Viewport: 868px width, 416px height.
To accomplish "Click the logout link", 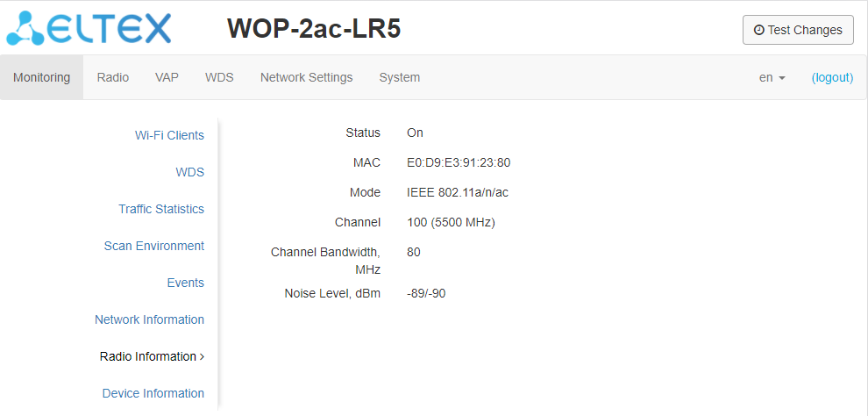I will (x=832, y=77).
